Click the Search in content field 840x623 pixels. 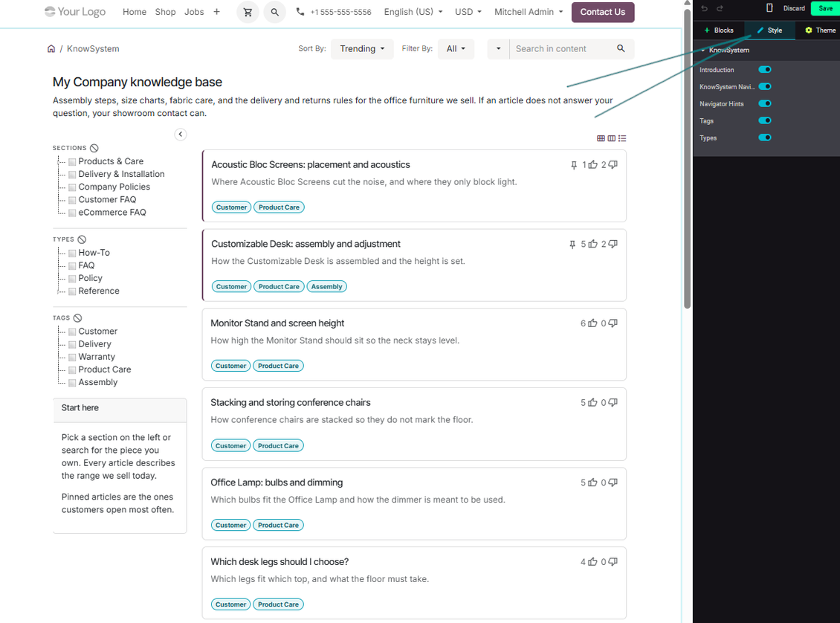[x=560, y=49]
